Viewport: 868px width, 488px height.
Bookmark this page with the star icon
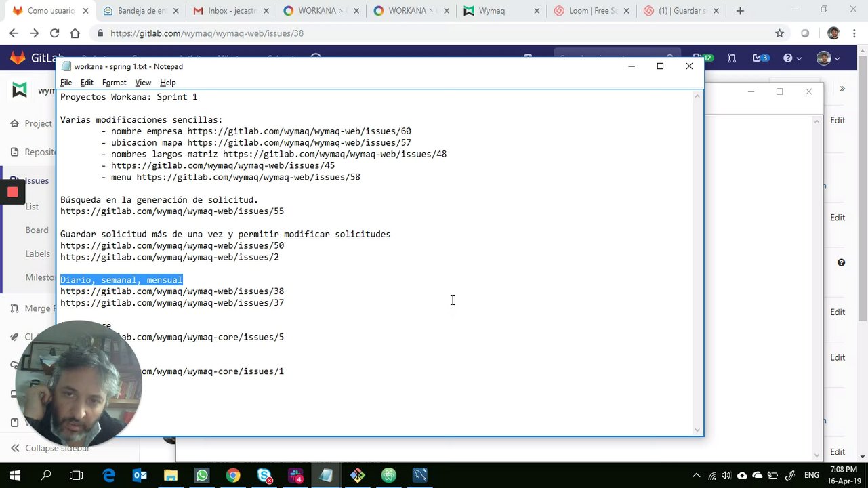(x=779, y=33)
